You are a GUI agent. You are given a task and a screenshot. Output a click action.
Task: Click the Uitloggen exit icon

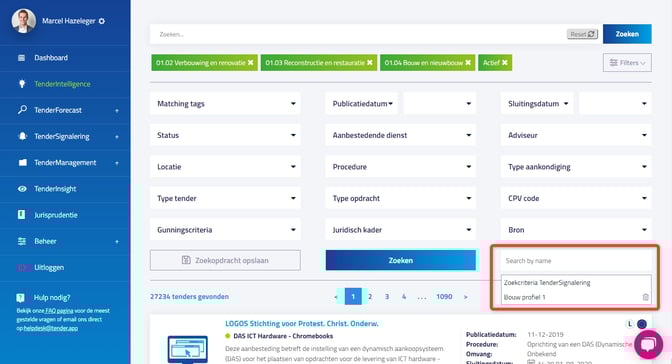(22, 268)
